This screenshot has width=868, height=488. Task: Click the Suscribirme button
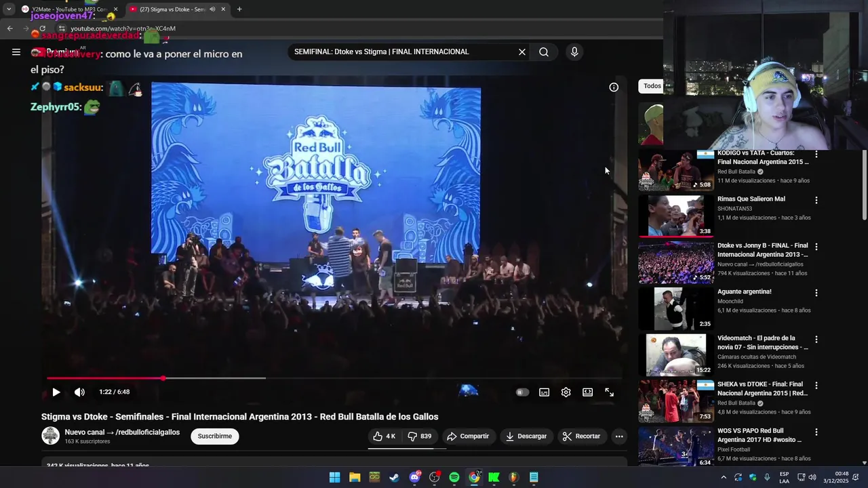pyautogui.click(x=215, y=436)
